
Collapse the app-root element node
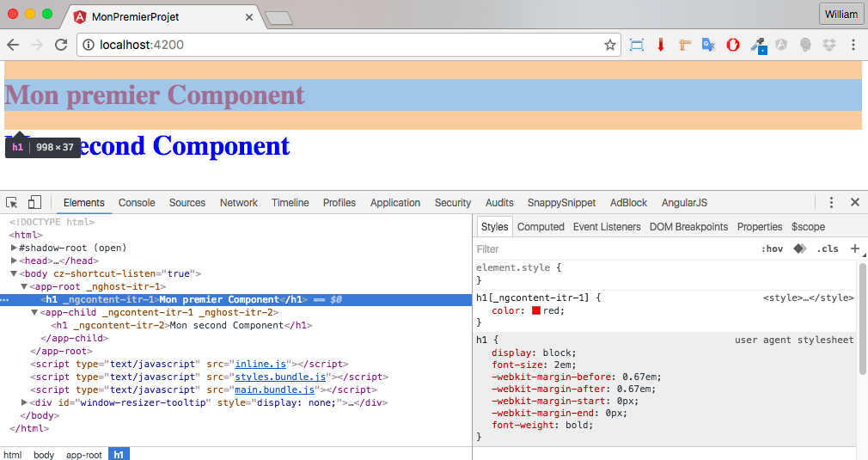(24, 286)
